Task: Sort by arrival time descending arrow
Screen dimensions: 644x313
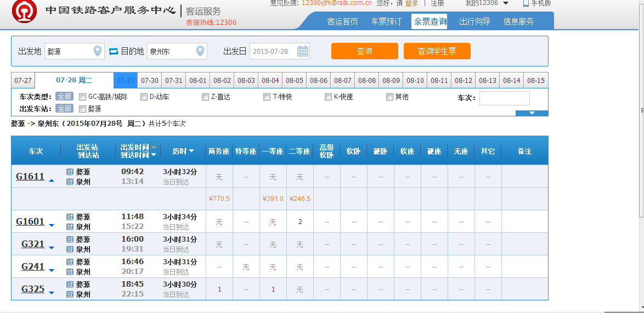Action: [154, 155]
